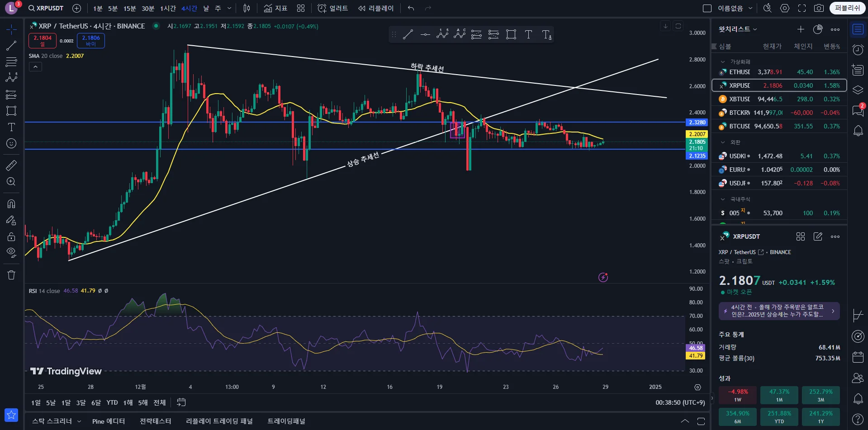Viewport: 868px width, 430px height.
Task: Open compare or add symbol plus button
Action: click(x=77, y=8)
